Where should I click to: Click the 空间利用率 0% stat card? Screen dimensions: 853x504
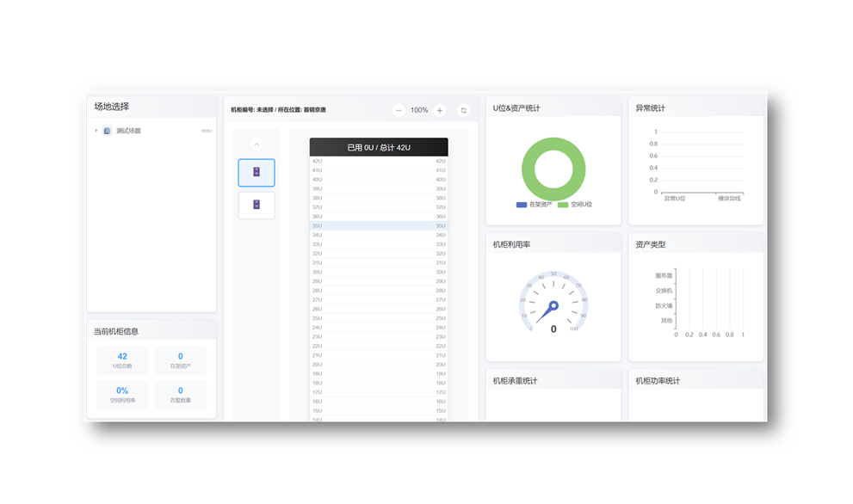[x=122, y=394]
